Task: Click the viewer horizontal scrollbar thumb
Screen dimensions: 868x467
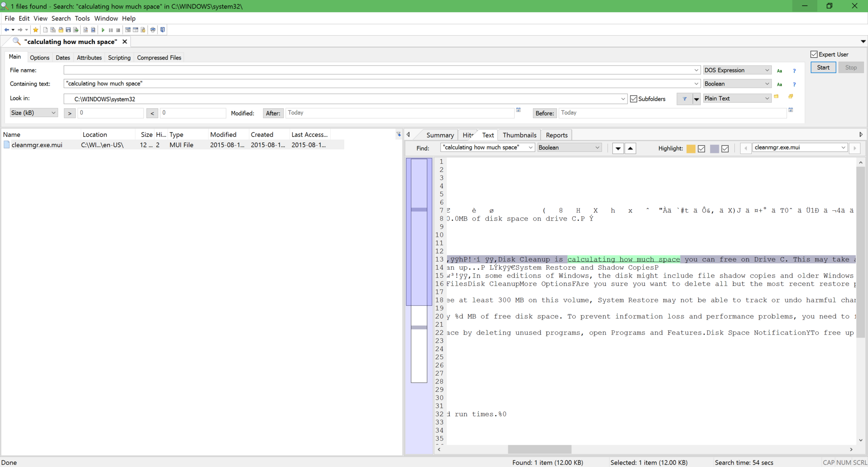Action: 539,449
